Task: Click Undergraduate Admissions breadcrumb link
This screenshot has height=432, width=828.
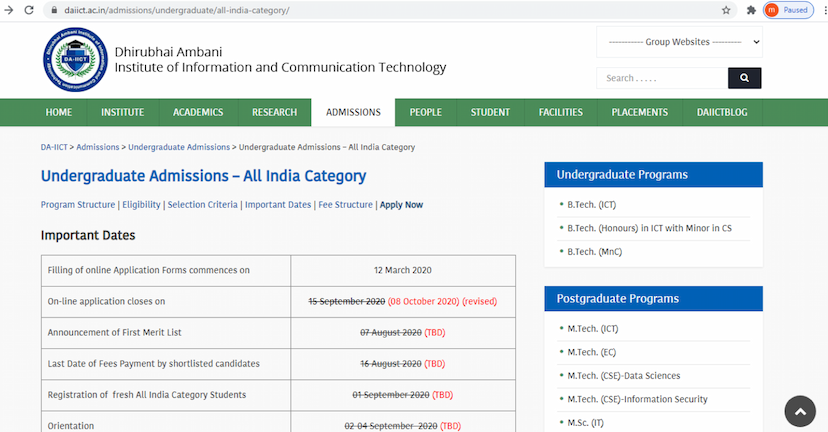Action: 179,147
